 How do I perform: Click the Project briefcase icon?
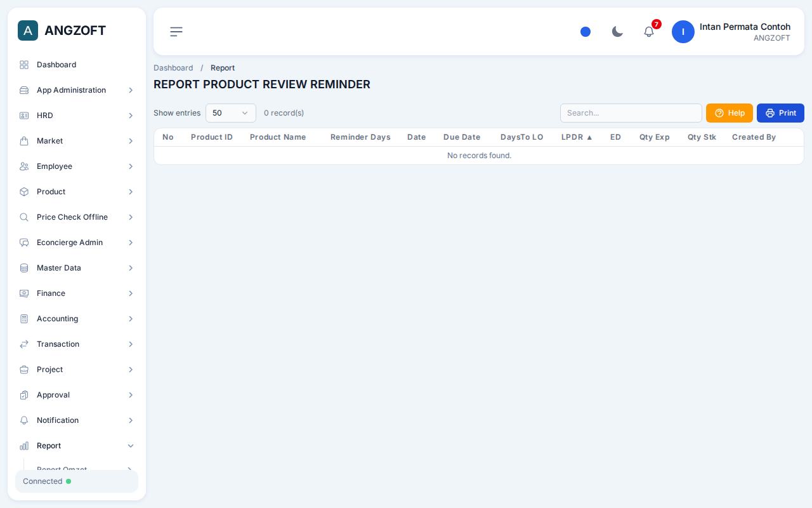point(24,370)
